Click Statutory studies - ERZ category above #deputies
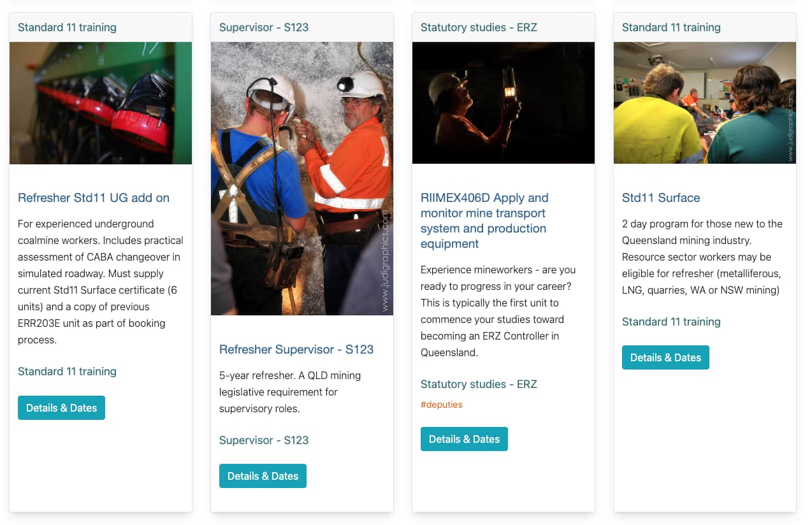The image size is (812, 525). tap(479, 384)
